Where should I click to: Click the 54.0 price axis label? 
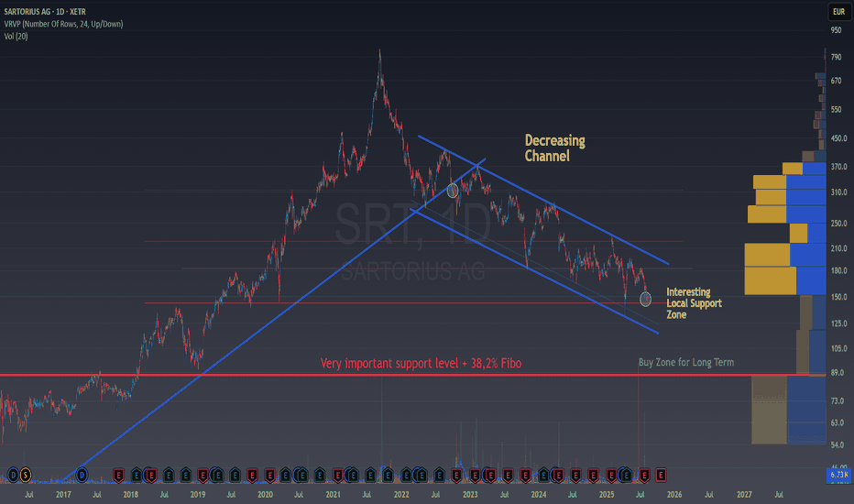point(838,445)
